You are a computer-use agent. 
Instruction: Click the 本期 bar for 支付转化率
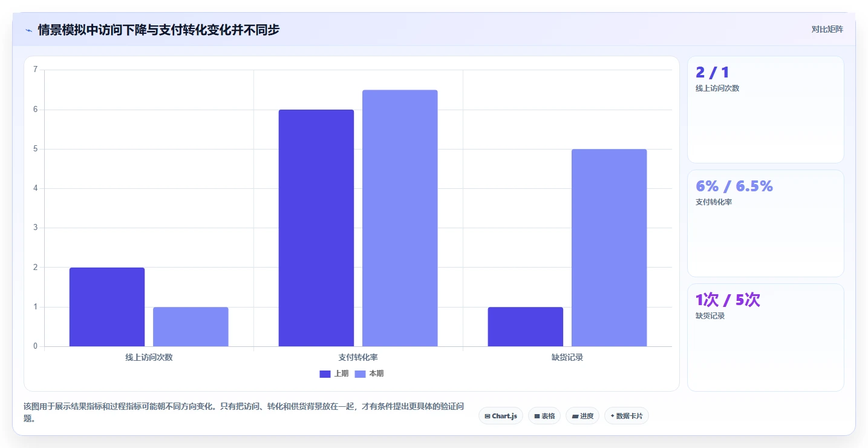400,218
